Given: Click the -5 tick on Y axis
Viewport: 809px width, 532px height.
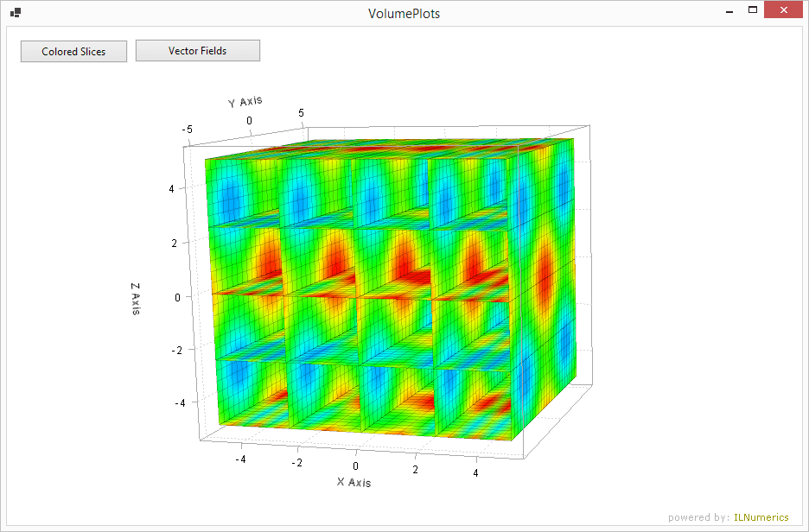Looking at the screenshot, I should pyautogui.click(x=188, y=129).
